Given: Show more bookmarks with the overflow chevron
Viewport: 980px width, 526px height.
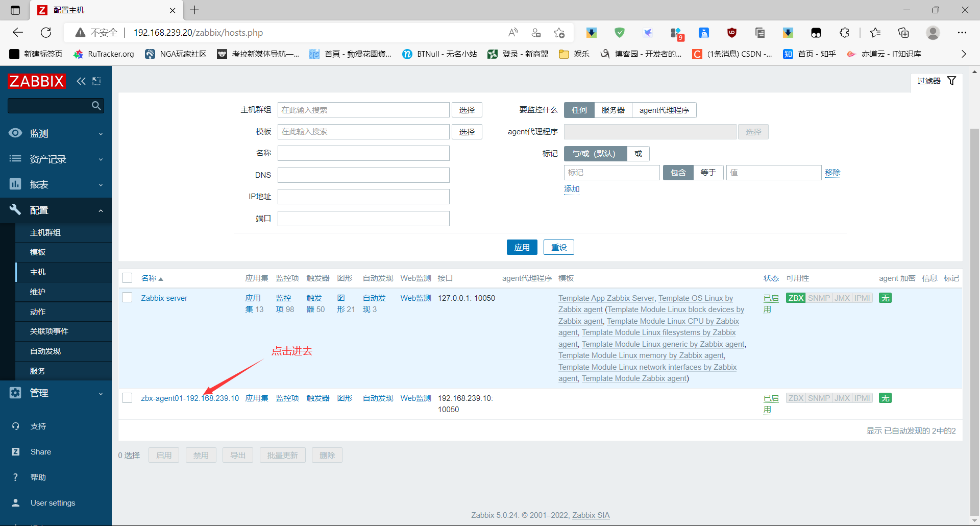Looking at the screenshot, I should tap(964, 54).
